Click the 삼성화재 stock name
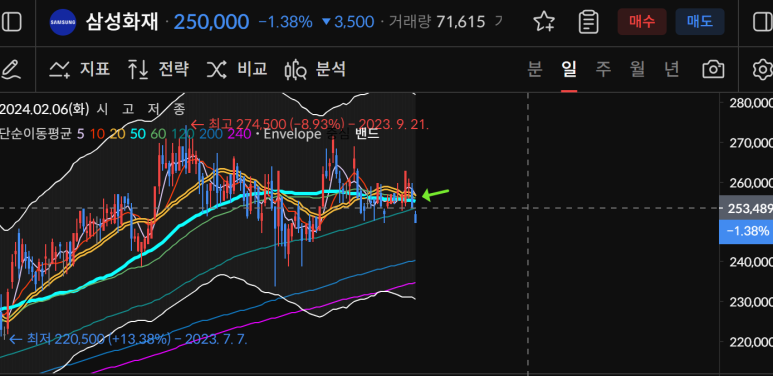The image size is (773, 376). tap(122, 22)
